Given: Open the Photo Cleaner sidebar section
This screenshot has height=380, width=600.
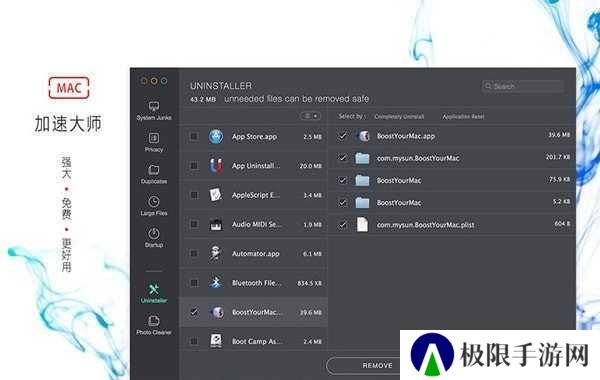Looking at the screenshot, I should (154, 325).
